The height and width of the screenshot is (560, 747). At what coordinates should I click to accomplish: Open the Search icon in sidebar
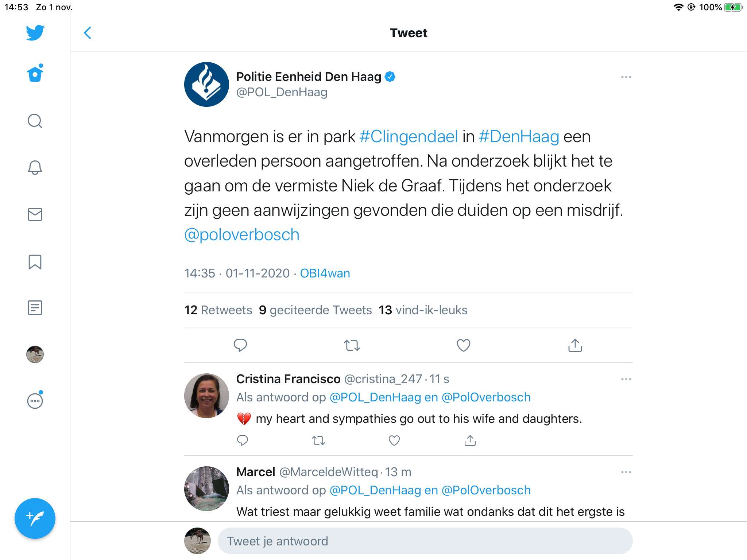[35, 121]
